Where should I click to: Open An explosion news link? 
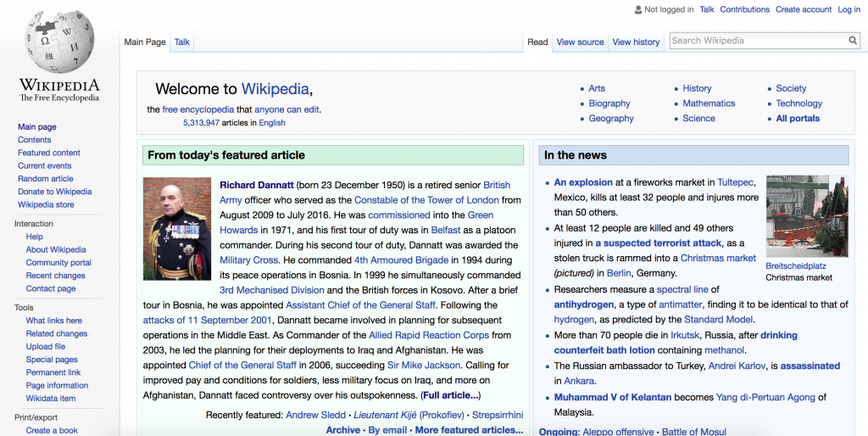point(583,182)
